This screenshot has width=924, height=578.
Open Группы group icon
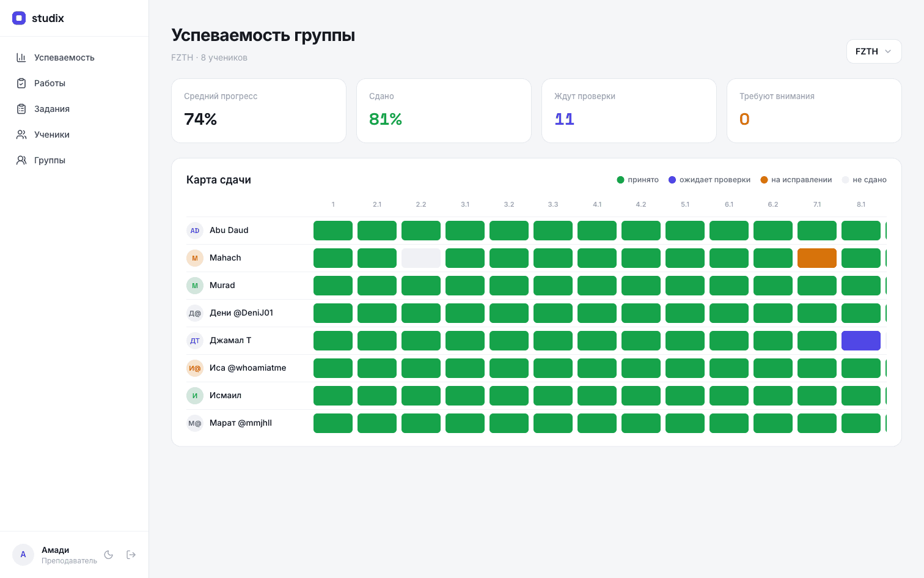pos(21,160)
